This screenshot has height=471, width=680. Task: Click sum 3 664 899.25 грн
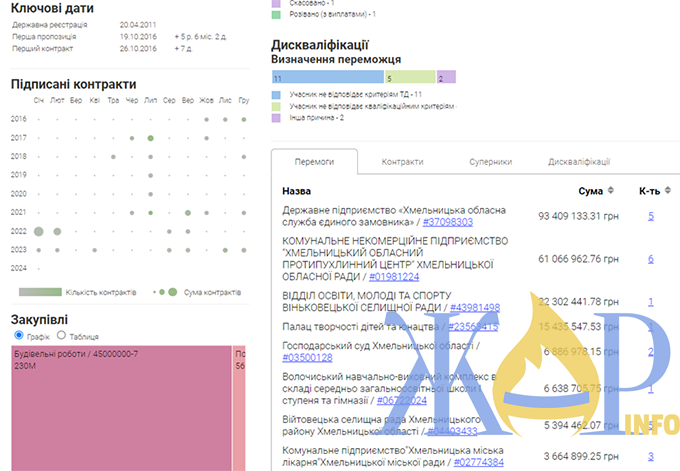581,456
